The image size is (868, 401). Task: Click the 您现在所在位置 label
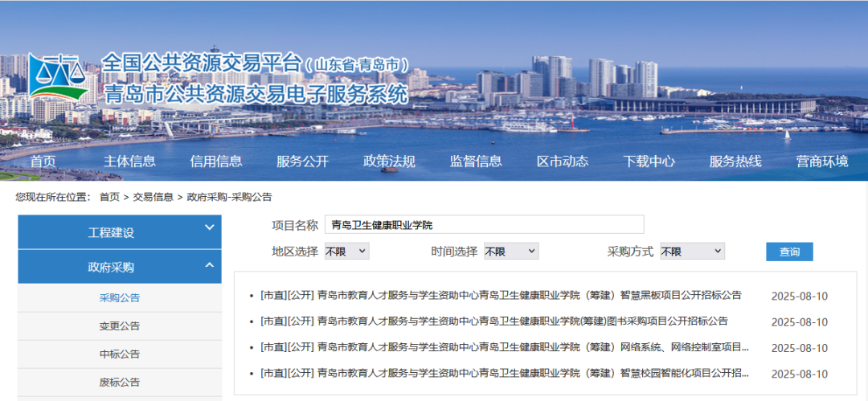(x=53, y=197)
